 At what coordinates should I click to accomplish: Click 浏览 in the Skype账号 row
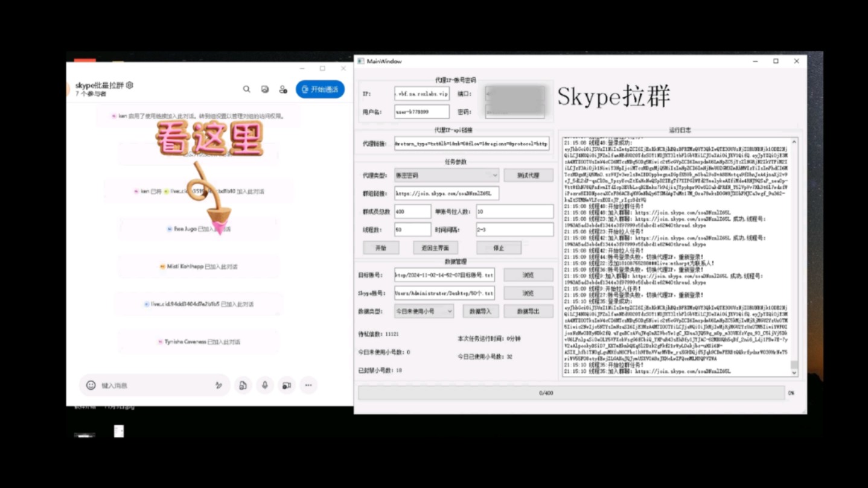coord(528,293)
